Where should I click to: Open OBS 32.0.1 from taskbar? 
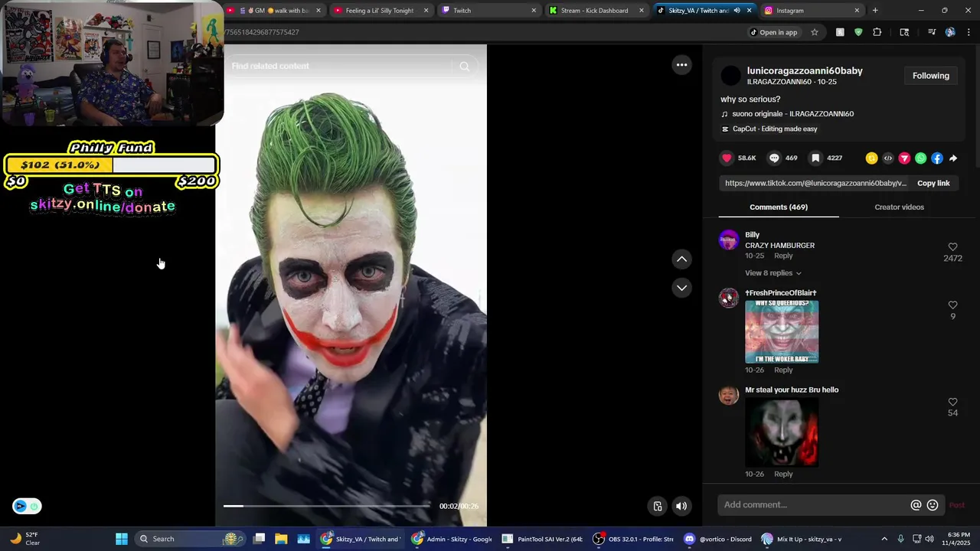point(635,539)
